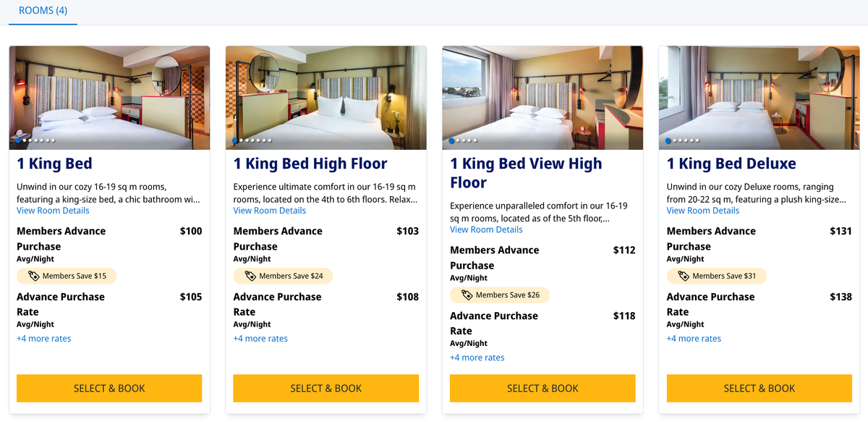View room details for 1 King Bed High Floor

270,210
